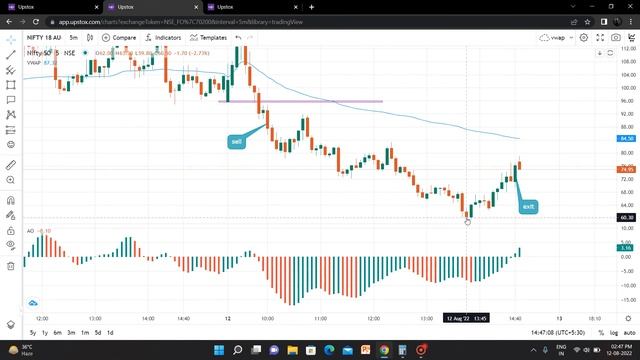
Task: Toggle lock all drawing tools
Action: (x=11, y=231)
